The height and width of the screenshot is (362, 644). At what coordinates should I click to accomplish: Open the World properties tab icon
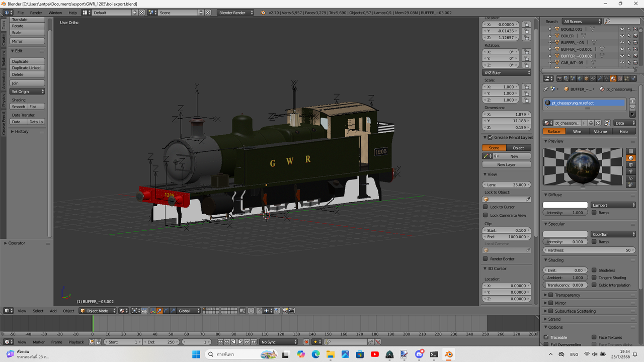click(580, 78)
